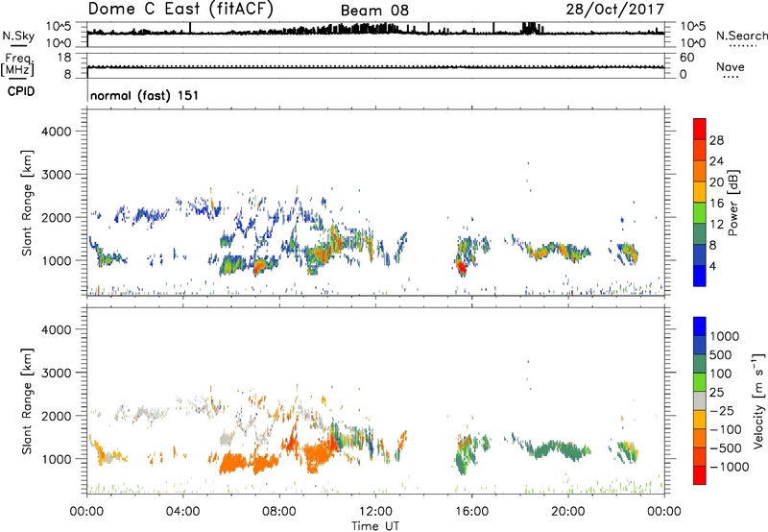Click the '20:00' time axis label
The image size is (768, 532).
tap(567, 512)
